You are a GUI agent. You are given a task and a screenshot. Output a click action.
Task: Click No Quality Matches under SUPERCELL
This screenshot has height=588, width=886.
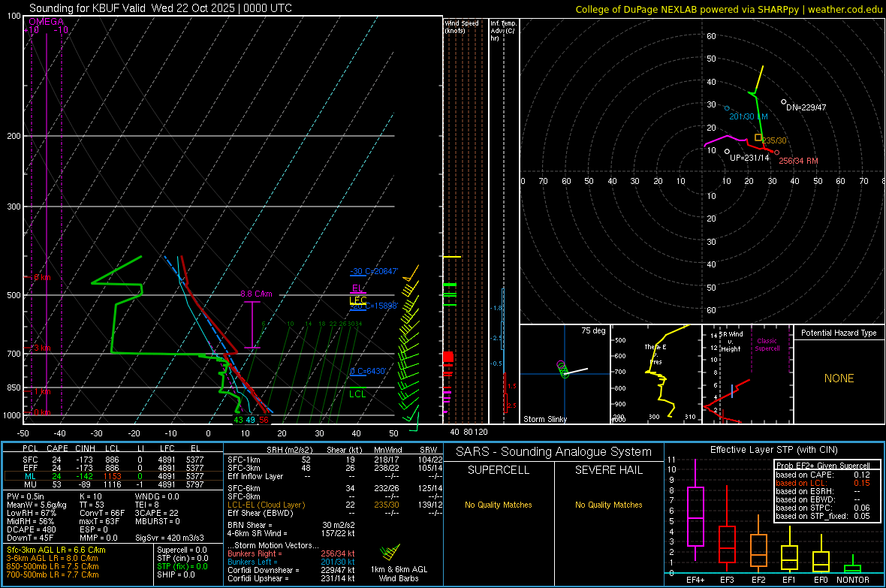tap(499, 505)
